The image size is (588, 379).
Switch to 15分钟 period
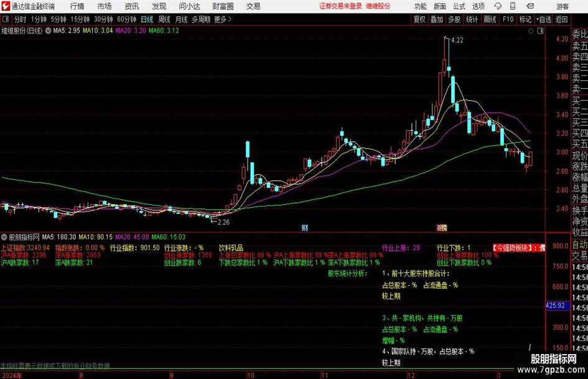coord(80,19)
